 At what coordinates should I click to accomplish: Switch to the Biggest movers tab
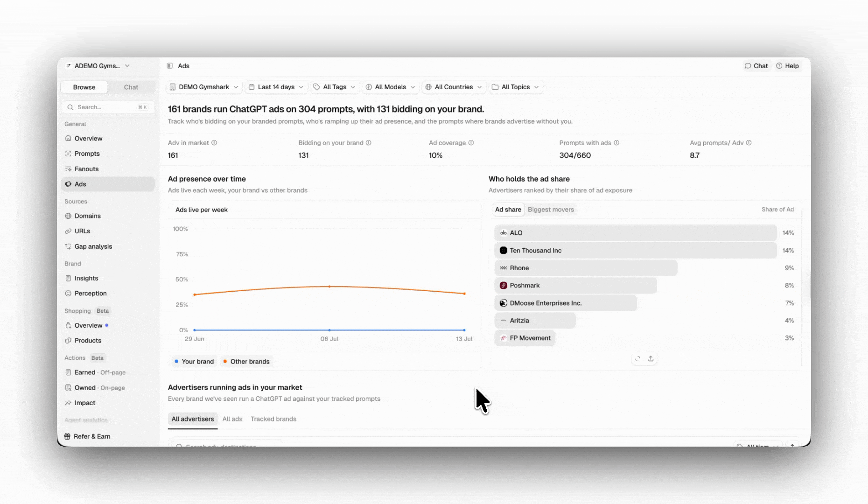551,210
